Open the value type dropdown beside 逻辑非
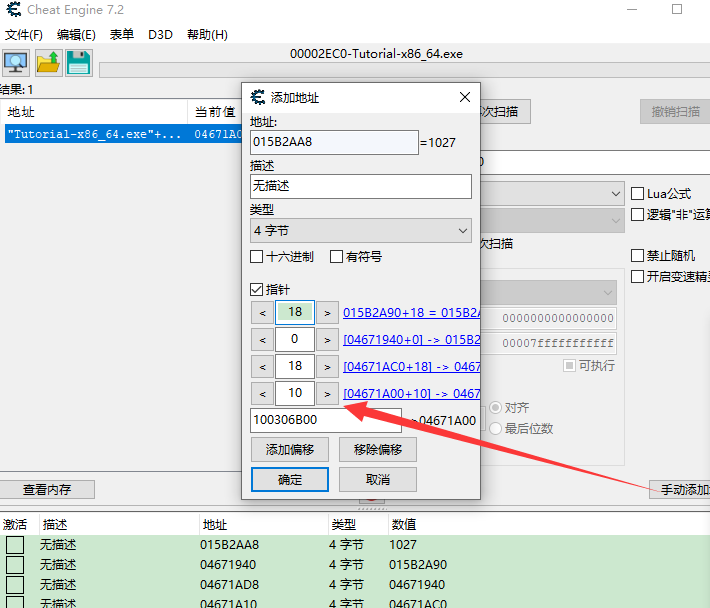Image resolution: width=710 pixels, height=608 pixels. click(552, 220)
